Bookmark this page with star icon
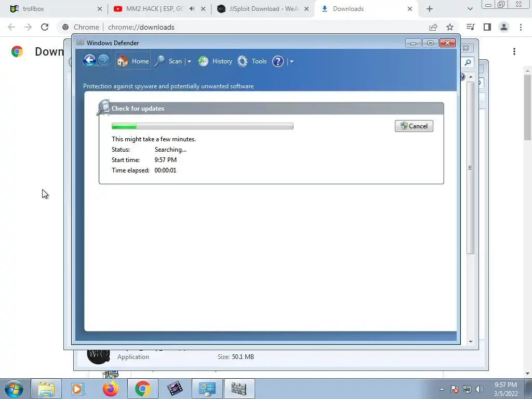The height and width of the screenshot is (399, 532). click(450, 27)
